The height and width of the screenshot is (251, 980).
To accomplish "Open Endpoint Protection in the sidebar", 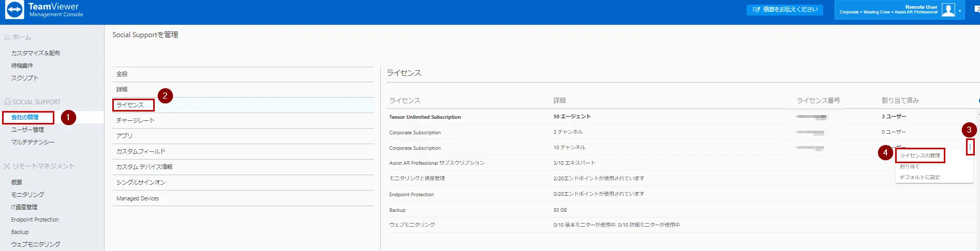I will point(35,219).
